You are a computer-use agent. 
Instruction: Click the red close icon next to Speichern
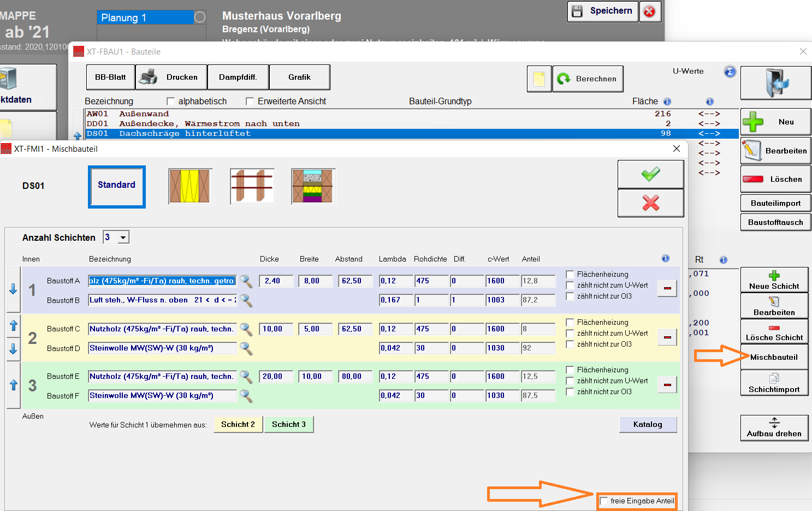tap(649, 11)
